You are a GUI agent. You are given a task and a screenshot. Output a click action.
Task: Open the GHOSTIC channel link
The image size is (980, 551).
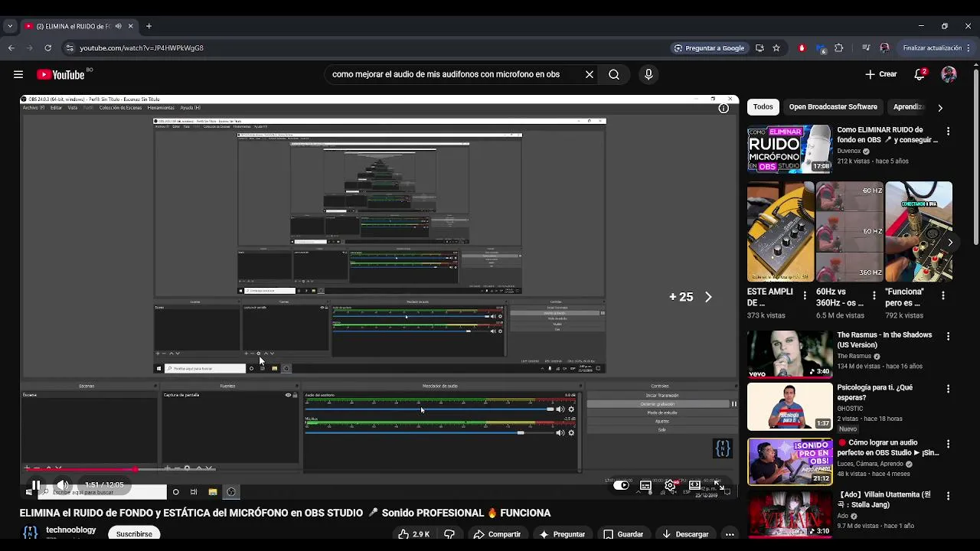point(850,409)
